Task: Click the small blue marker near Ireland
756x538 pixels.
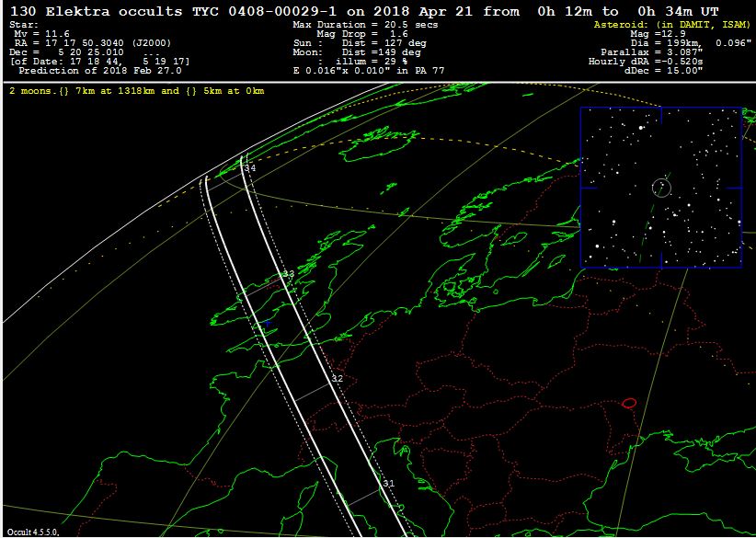Action: (x=267, y=324)
